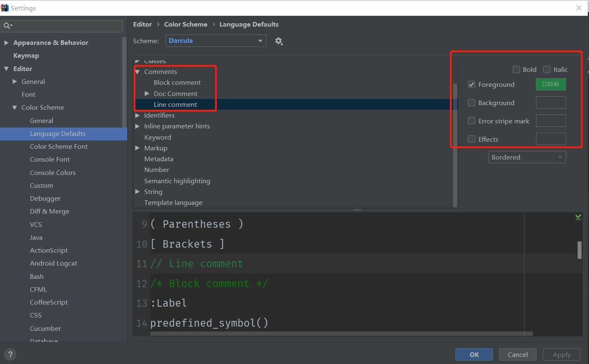Click the Apply button
This screenshot has width=589, height=364.
point(562,354)
